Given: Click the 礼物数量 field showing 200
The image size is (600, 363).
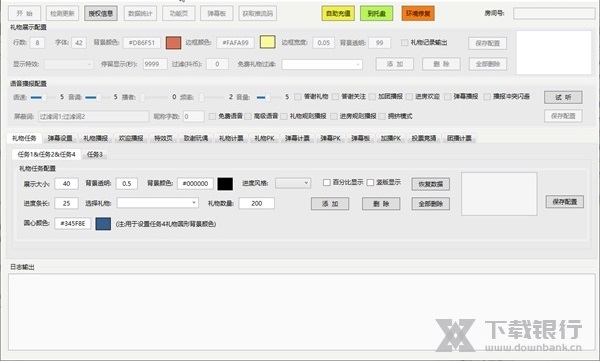Looking at the screenshot, I should coord(257,203).
